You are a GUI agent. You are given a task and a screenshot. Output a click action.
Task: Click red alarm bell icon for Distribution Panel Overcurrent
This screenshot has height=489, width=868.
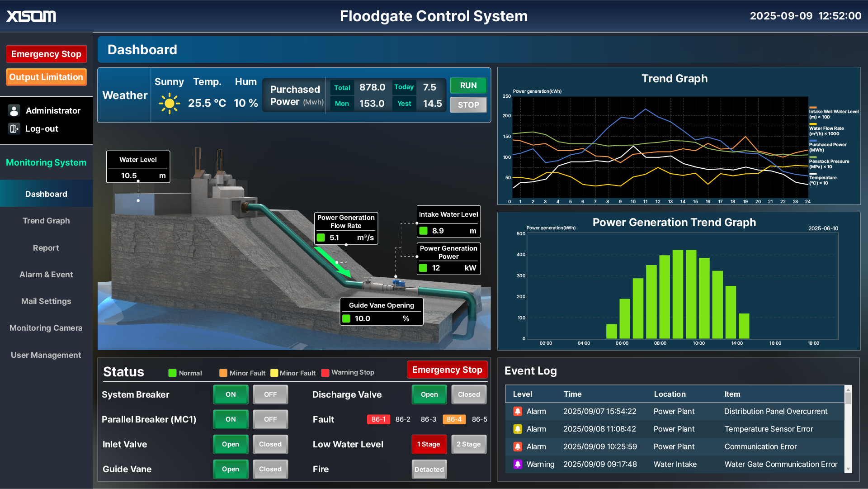(518, 412)
